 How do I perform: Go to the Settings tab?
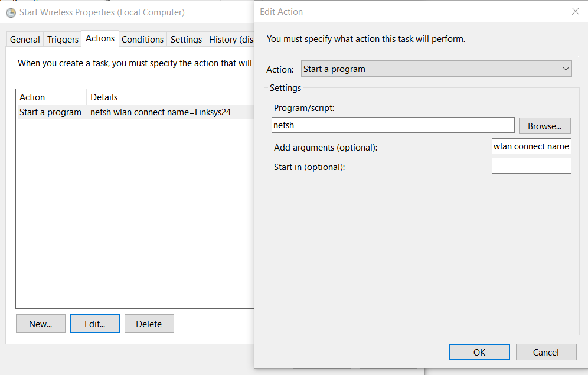[x=186, y=40]
